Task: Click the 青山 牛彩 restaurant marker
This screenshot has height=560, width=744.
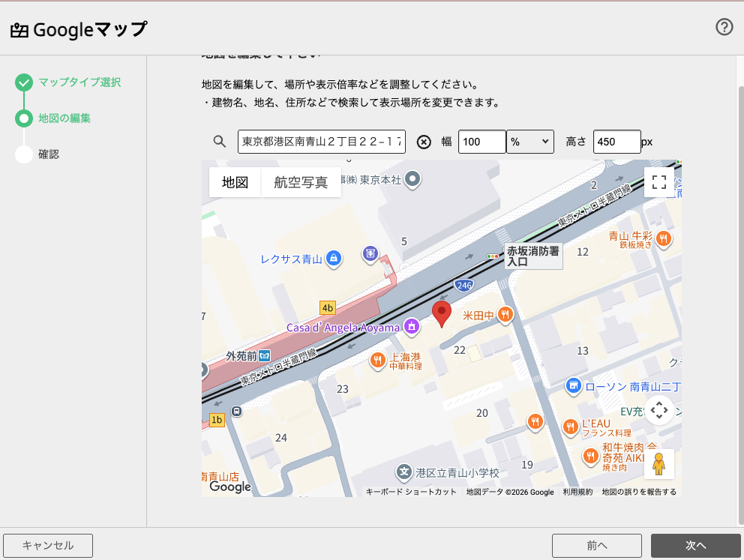Action: [x=664, y=239]
